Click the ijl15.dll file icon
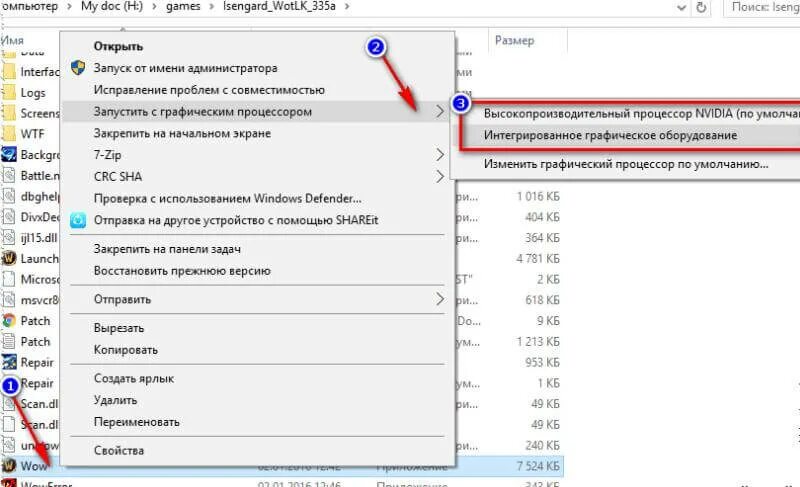The height and width of the screenshot is (487, 800). (9, 238)
